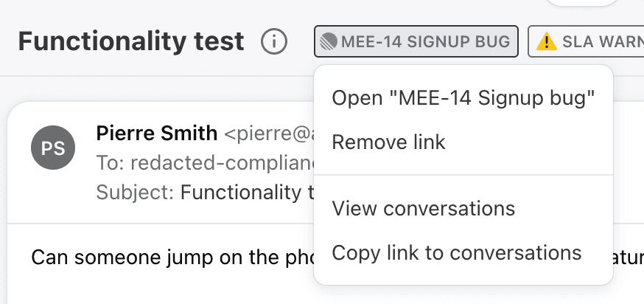This screenshot has width=644, height=304.
Task: Collapse the MEE-14 SIGNUP BUG tag dropdown
Action: [x=416, y=41]
